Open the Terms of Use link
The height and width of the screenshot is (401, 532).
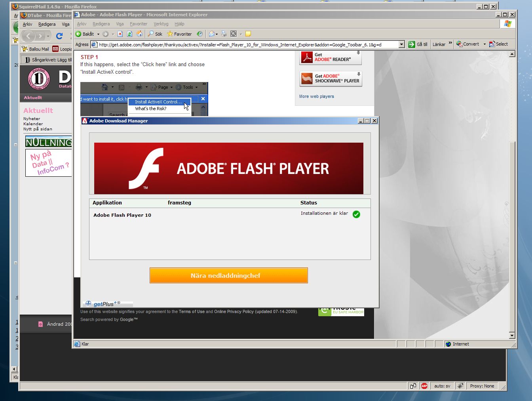(x=192, y=311)
